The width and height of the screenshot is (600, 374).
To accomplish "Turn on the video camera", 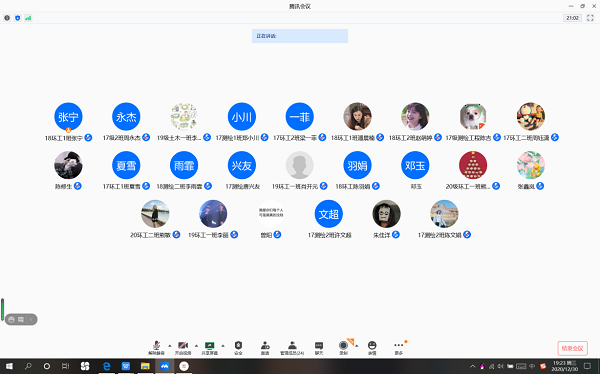I will [183, 348].
